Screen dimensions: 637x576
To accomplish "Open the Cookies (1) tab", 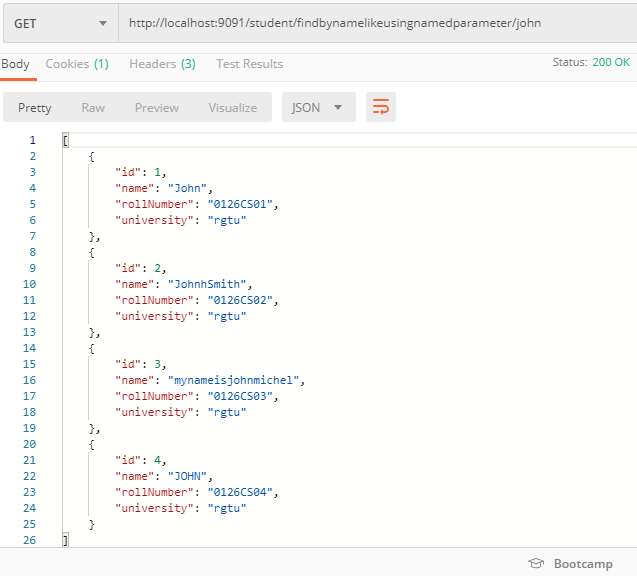I will click(x=77, y=64).
